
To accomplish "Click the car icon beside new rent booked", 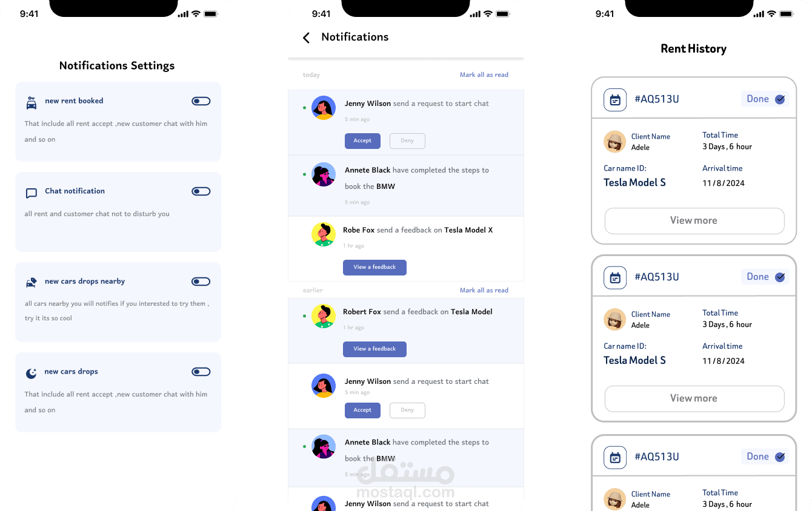I will (32, 103).
